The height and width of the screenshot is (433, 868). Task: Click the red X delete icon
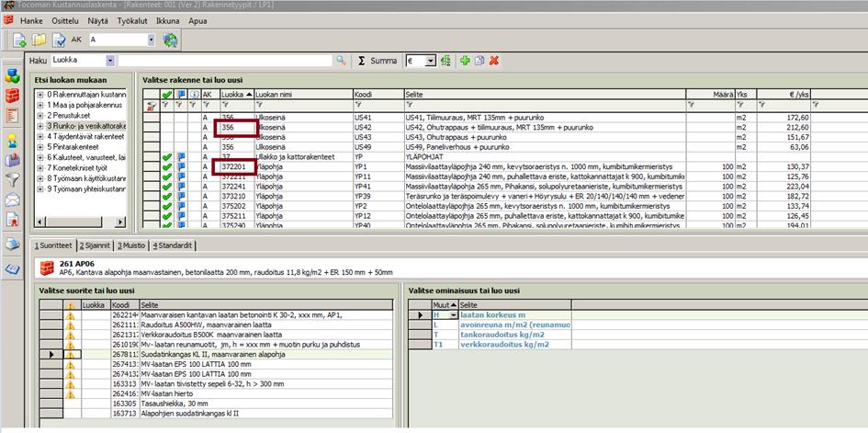494,61
